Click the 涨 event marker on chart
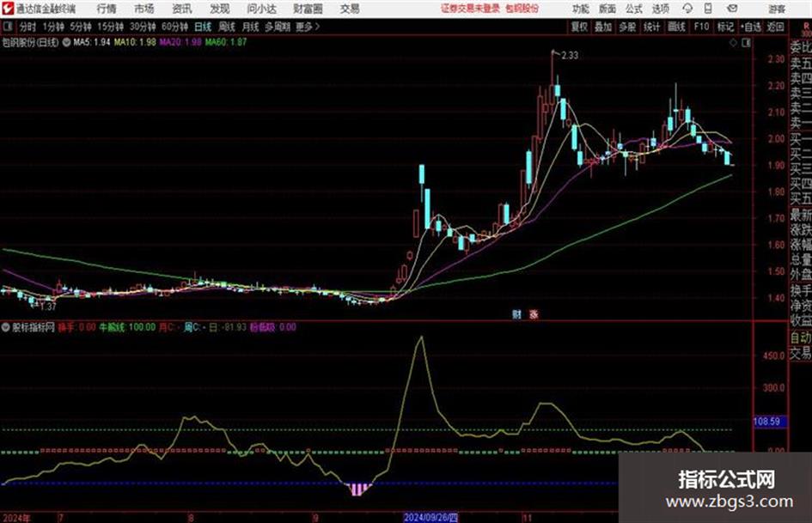Viewport: 812px width, 523px height. click(534, 314)
